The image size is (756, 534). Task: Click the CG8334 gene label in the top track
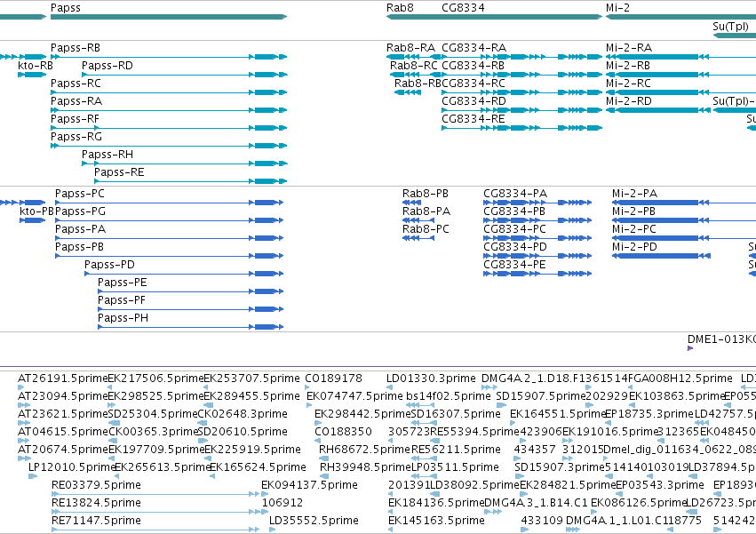coord(463,8)
